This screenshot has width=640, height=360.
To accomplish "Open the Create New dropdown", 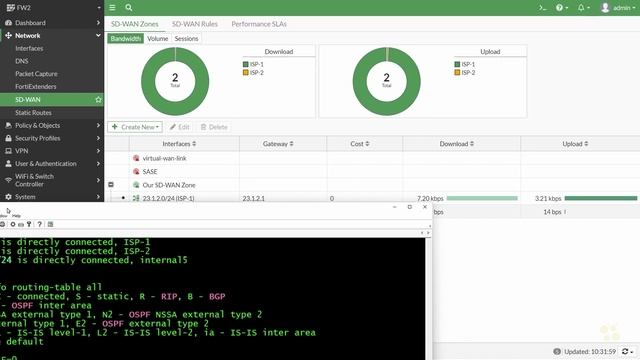I will 135,127.
